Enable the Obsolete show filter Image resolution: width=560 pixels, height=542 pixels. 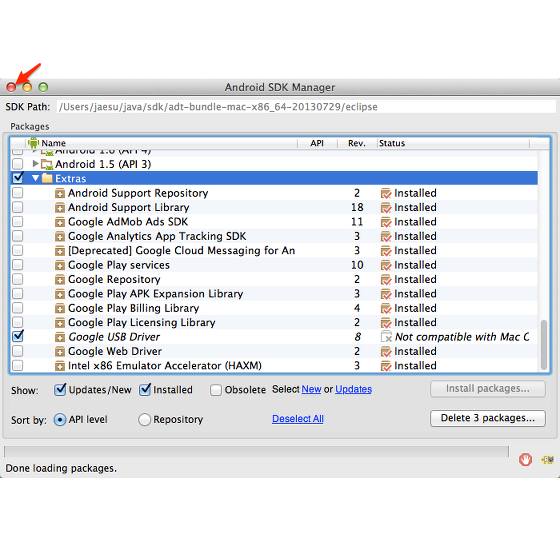coord(216,390)
